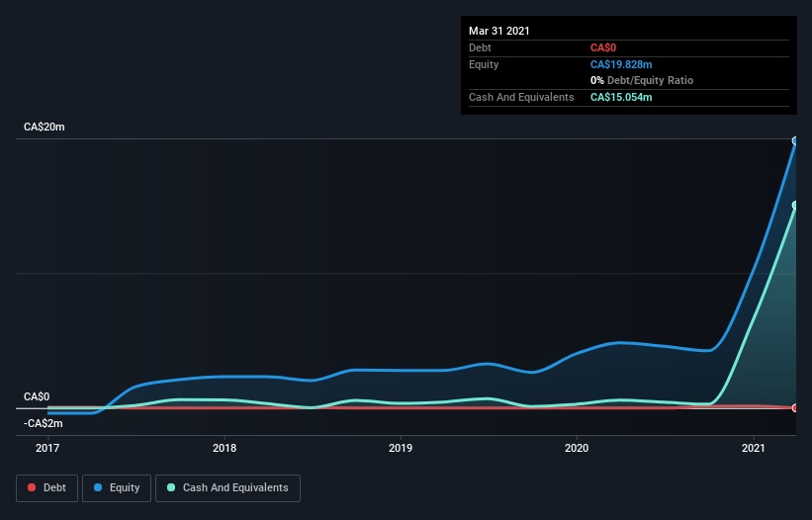812x520 pixels.
Task: Select the blue Equity endpoint marker on chart
Action: pyautogui.click(x=795, y=140)
